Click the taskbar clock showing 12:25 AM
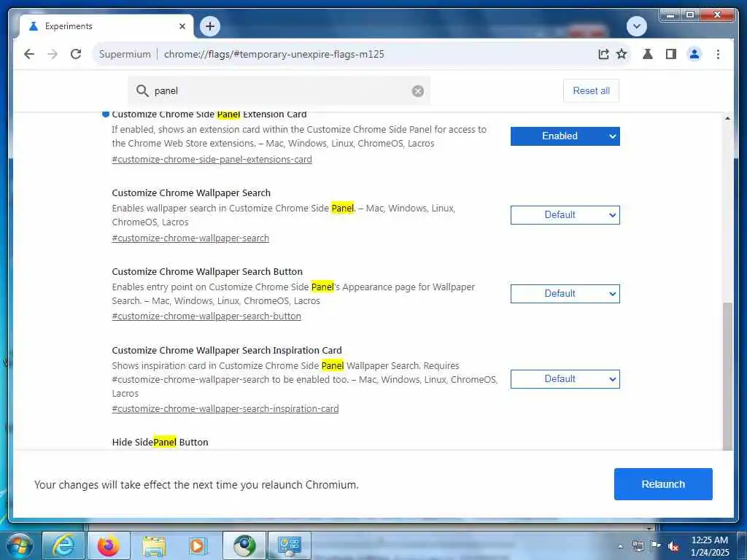 (x=709, y=546)
